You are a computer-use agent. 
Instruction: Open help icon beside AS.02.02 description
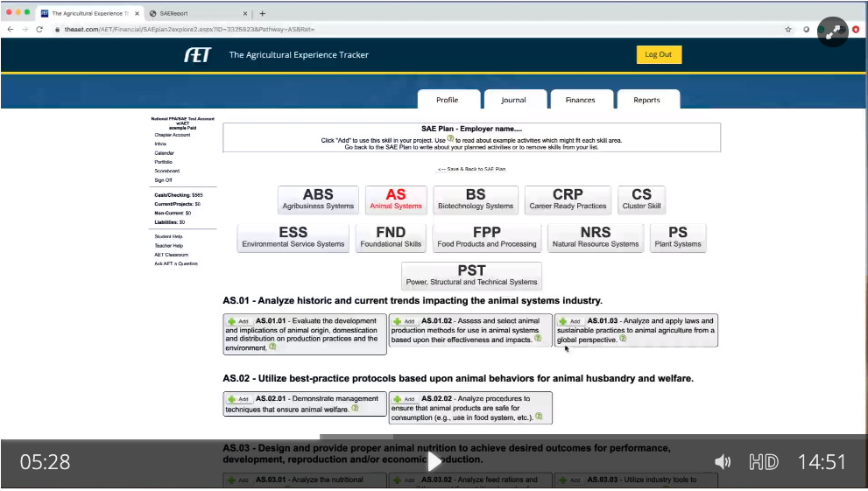point(539,417)
